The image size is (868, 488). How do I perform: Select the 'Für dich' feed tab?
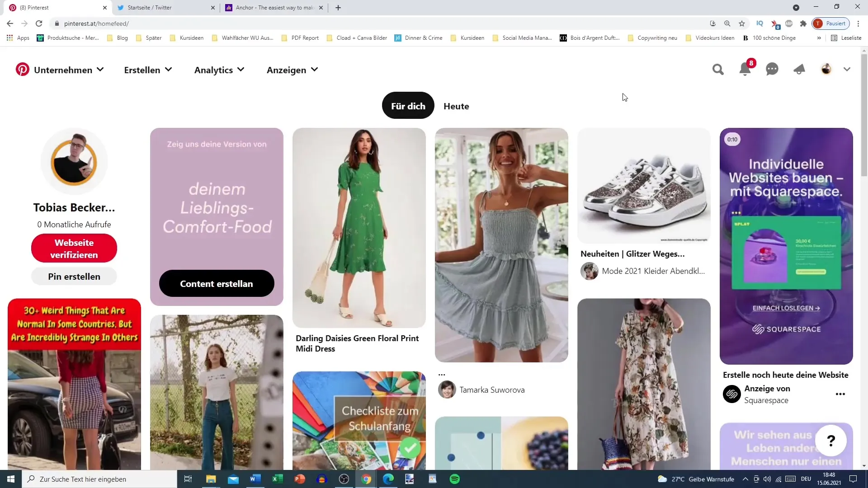pyautogui.click(x=408, y=106)
